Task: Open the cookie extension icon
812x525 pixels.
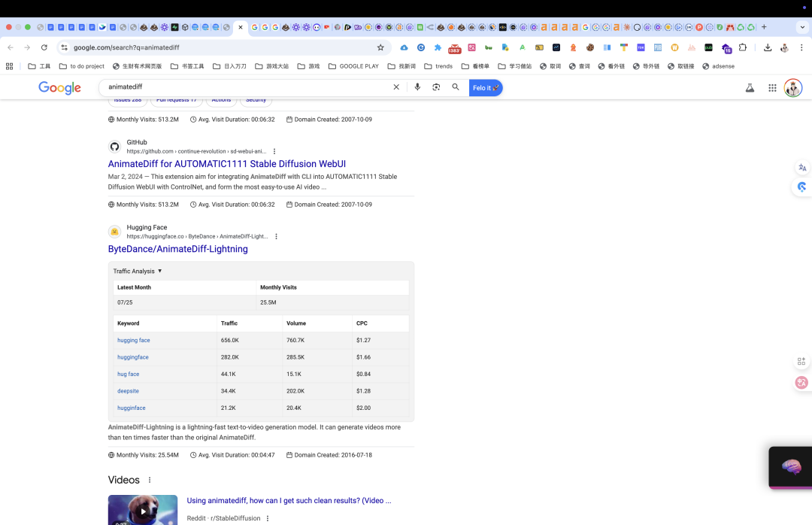Action: point(590,47)
